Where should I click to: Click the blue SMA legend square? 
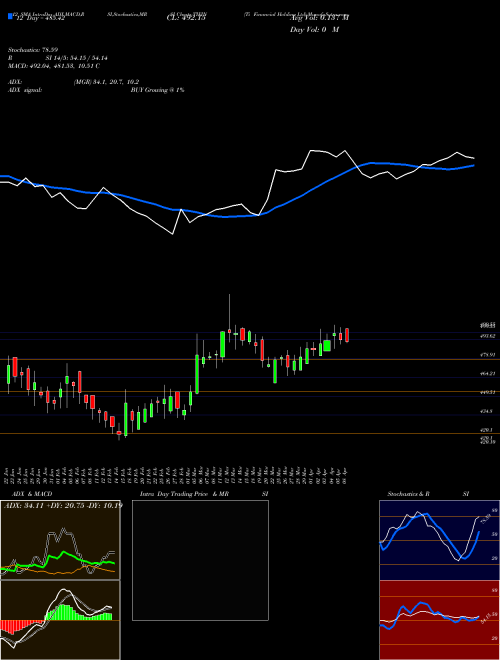(10, 16)
